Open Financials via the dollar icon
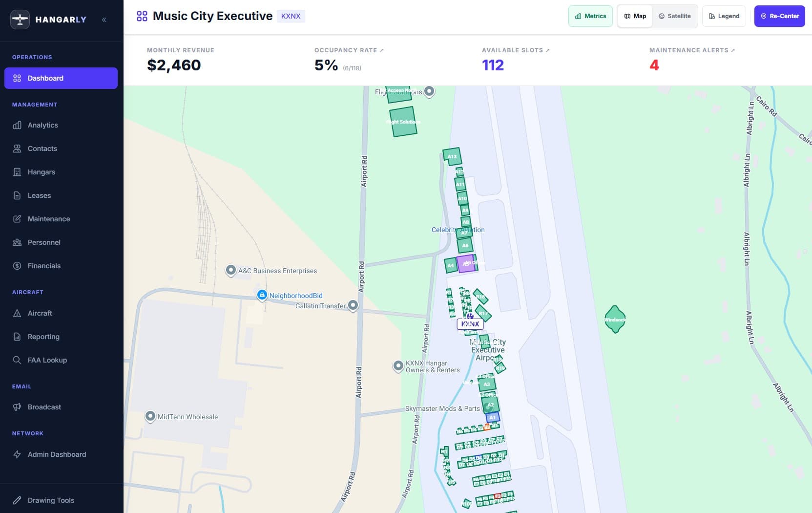Viewport: 812px width, 513px height. click(17, 266)
